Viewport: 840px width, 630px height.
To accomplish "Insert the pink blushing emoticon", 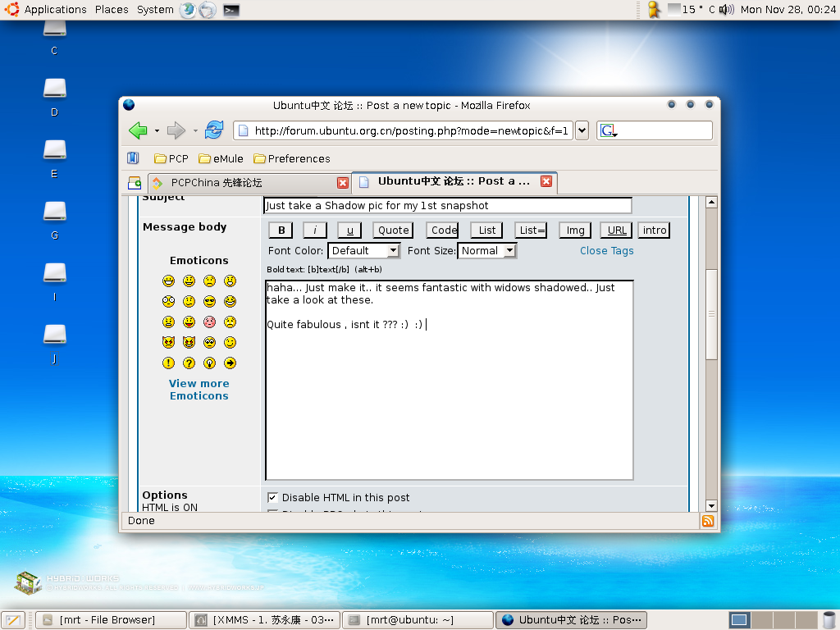I will 209,322.
